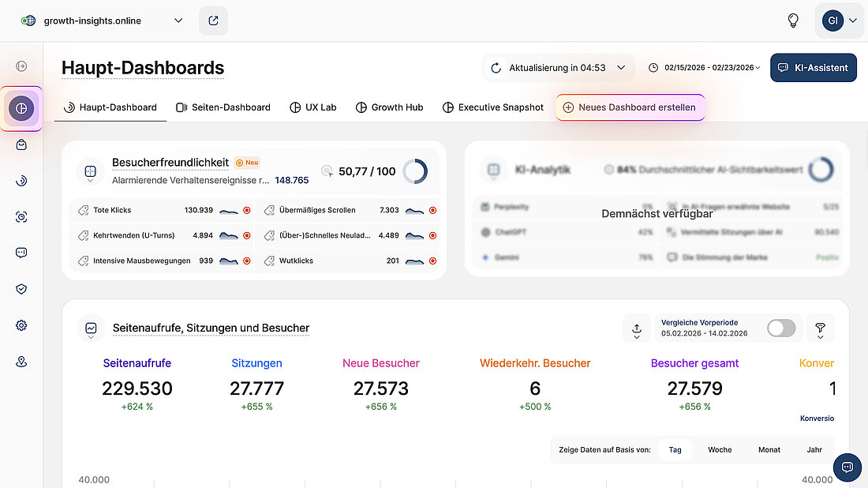Open the Haupt-Dashboards panel in the sidebar
Image resolution: width=868 pixels, height=488 pixels.
(21, 108)
